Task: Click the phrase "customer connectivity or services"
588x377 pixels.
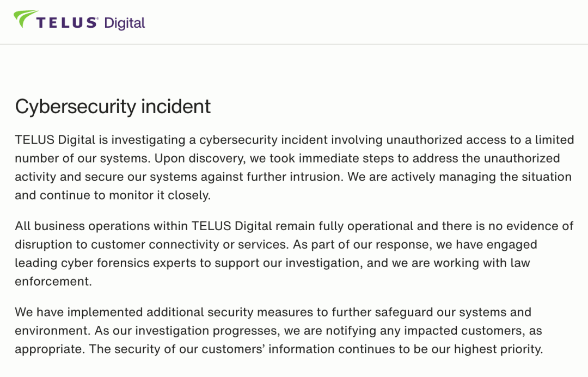Action: click(182, 244)
